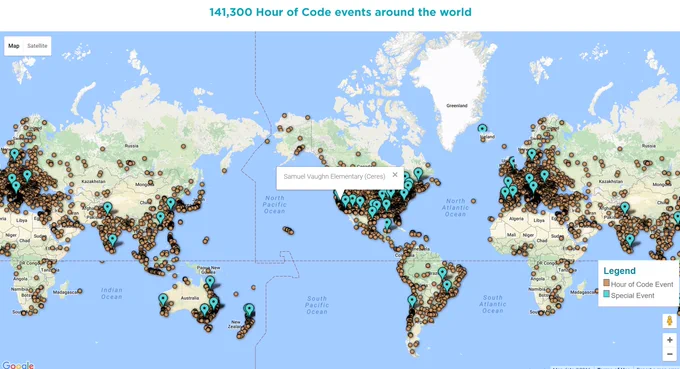Click the 'Hour of Code Event' legend label
The height and width of the screenshot is (369, 680).
[642, 284]
